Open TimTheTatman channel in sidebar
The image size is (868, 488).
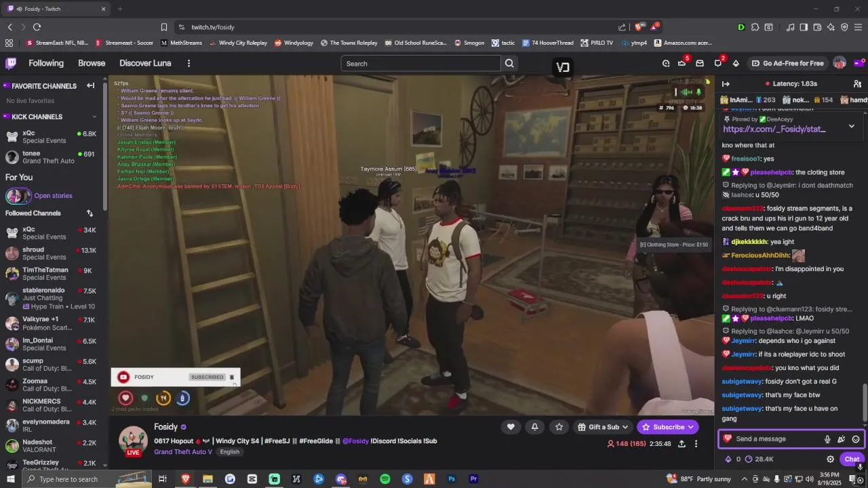click(x=53, y=274)
